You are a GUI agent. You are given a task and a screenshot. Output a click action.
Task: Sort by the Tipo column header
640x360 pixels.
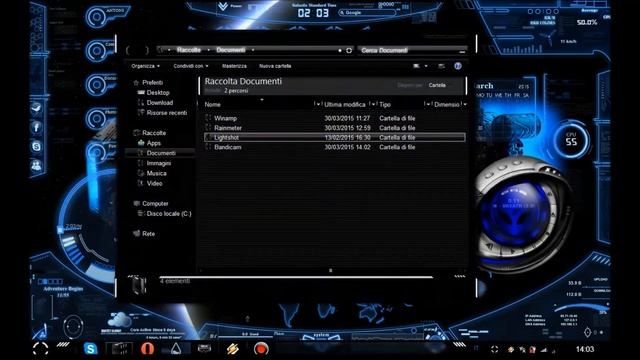[385, 104]
